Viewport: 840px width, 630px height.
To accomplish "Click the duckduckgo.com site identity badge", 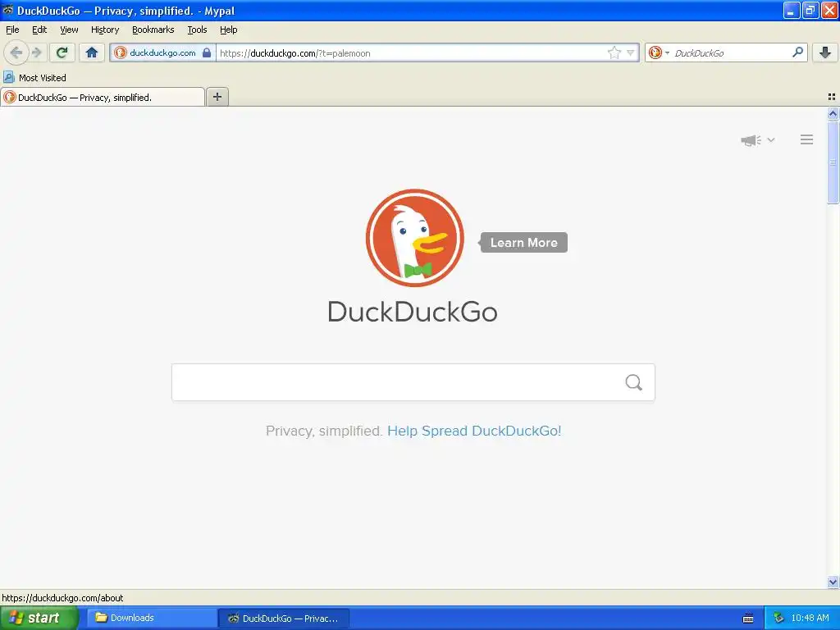I will point(162,52).
